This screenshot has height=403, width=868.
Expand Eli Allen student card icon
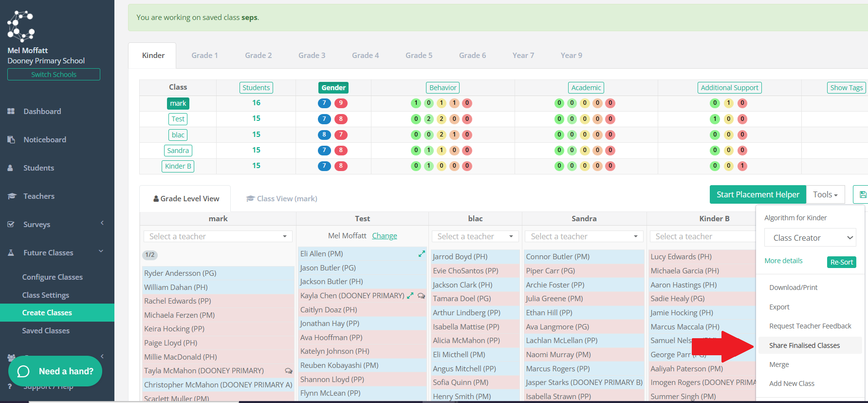click(x=422, y=254)
